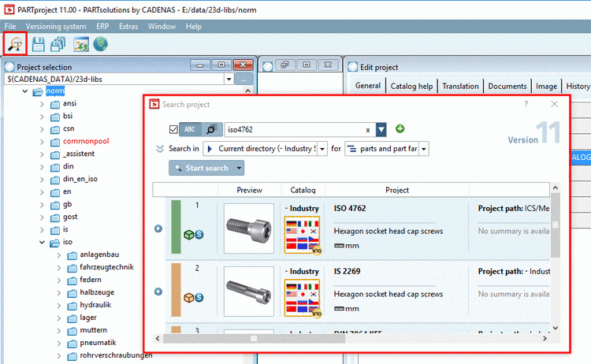Open the search term history dropdown
The image size is (591, 364).
(381, 129)
